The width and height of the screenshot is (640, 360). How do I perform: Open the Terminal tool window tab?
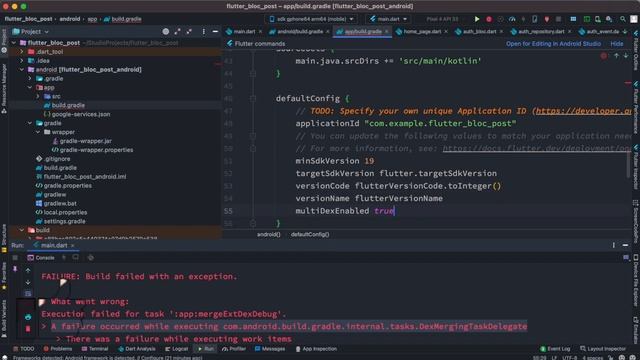95,349
